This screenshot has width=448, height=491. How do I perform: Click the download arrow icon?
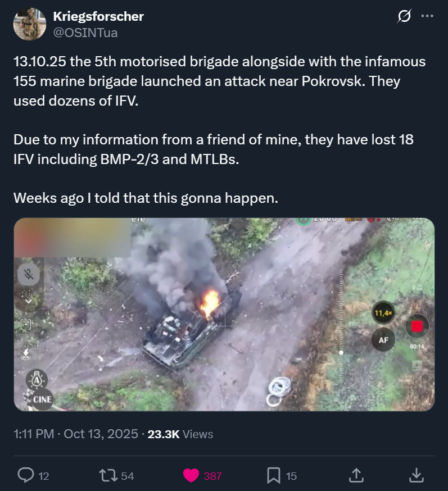(416, 476)
